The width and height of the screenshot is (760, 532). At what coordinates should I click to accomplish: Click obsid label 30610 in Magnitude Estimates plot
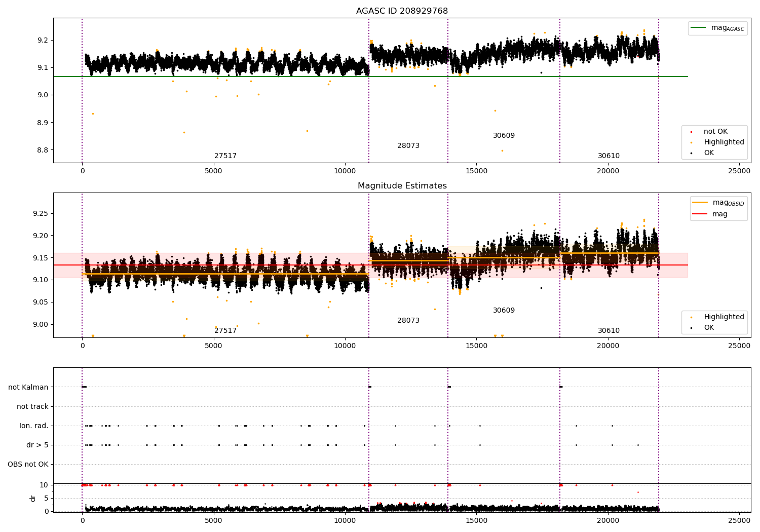tap(609, 331)
